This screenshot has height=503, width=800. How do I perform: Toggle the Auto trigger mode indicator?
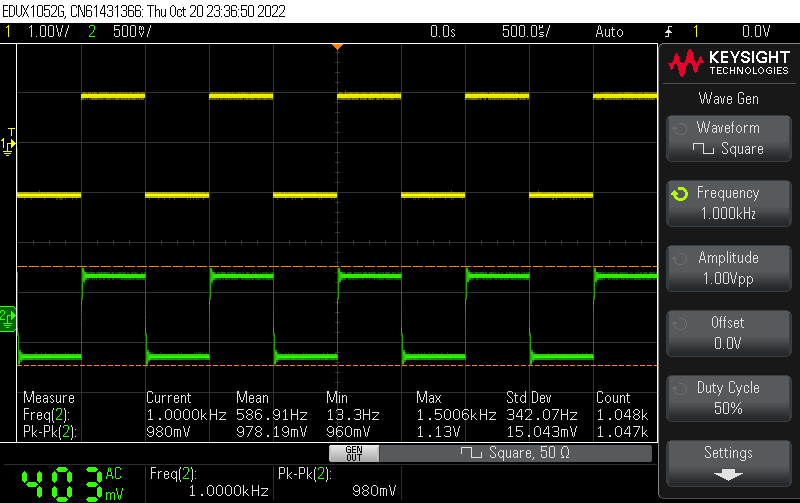pyautogui.click(x=608, y=32)
